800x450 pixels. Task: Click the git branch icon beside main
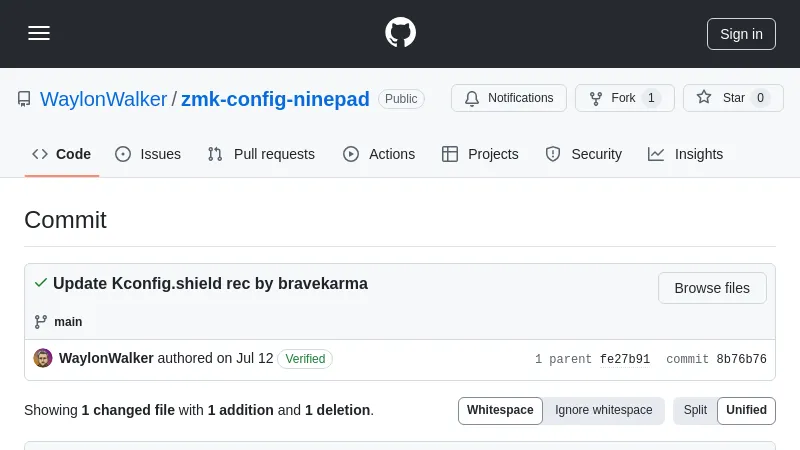click(x=41, y=322)
